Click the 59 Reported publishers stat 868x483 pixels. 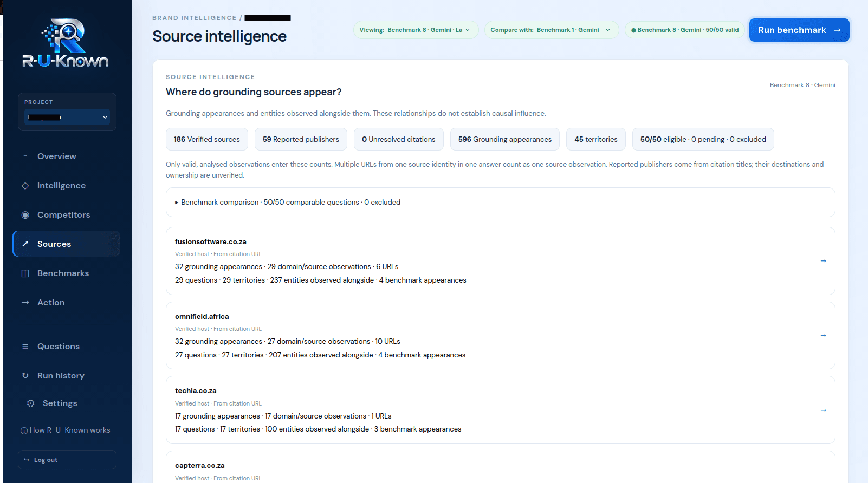pos(301,139)
